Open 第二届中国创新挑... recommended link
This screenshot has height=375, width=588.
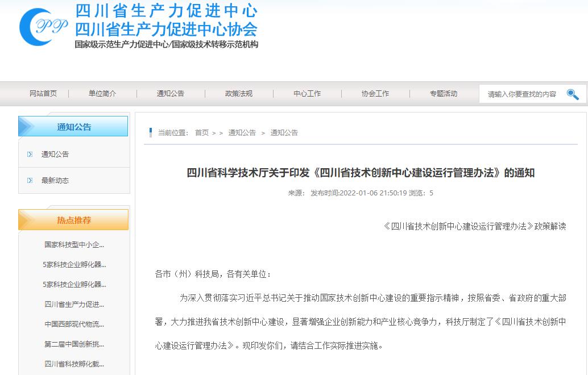(x=74, y=344)
